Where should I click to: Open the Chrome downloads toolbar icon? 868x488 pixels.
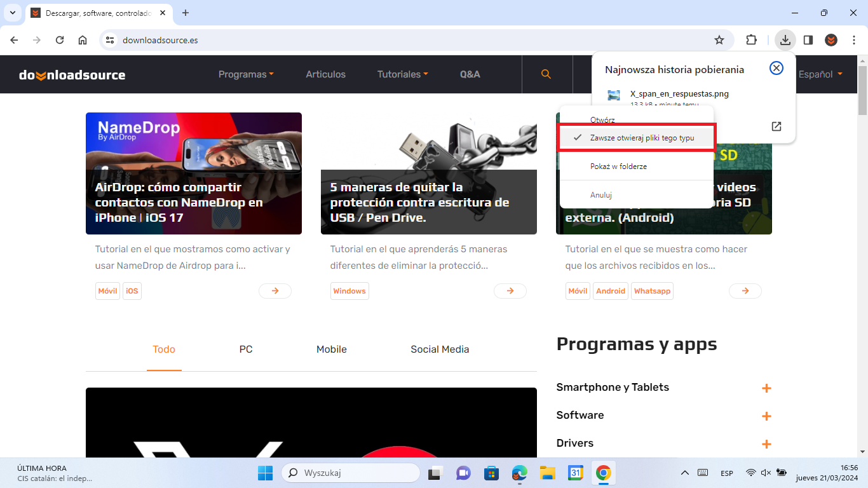click(785, 40)
